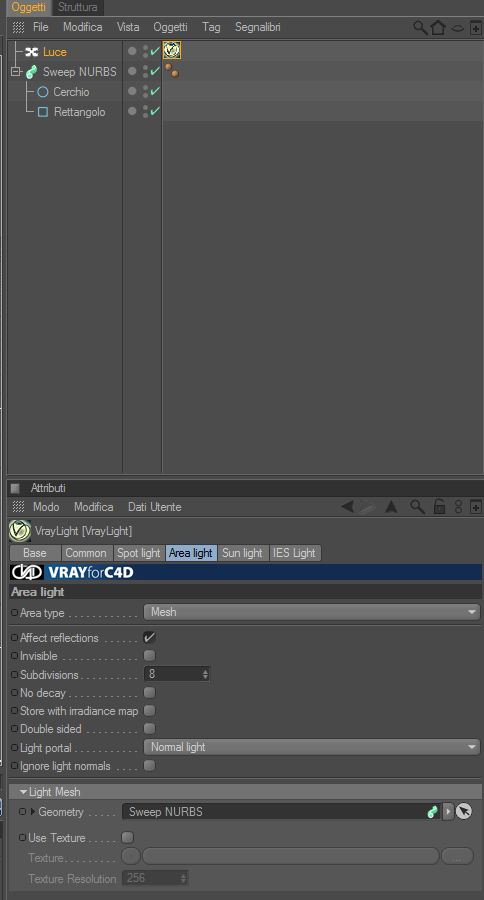Switch to the Base tab
Viewport: 484px width, 900px height.
click(35, 553)
